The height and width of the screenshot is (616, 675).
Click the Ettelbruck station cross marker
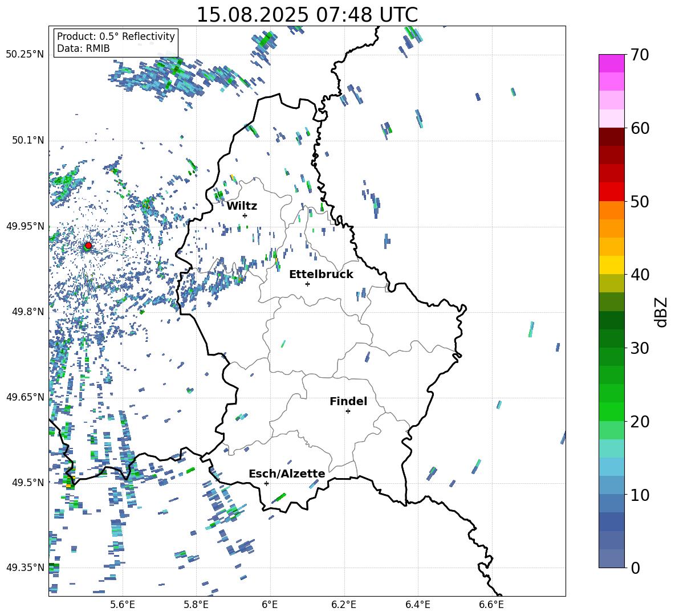click(x=307, y=284)
